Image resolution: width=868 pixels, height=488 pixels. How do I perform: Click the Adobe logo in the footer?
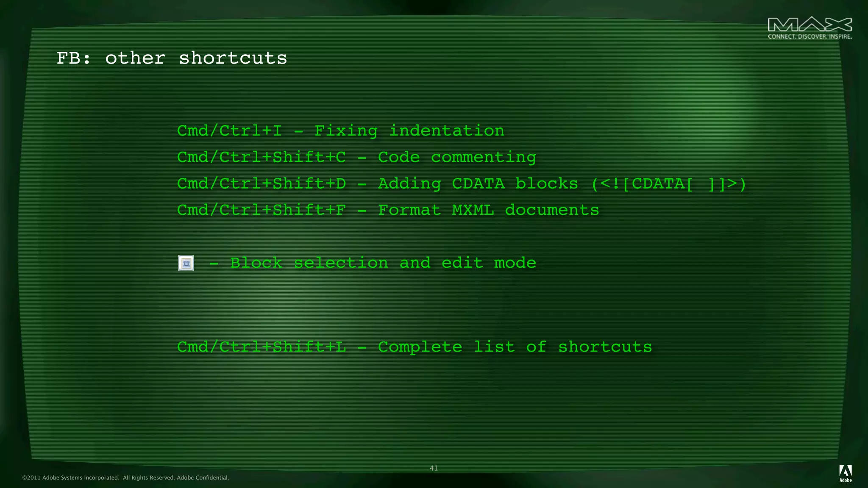(x=846, y=474)
